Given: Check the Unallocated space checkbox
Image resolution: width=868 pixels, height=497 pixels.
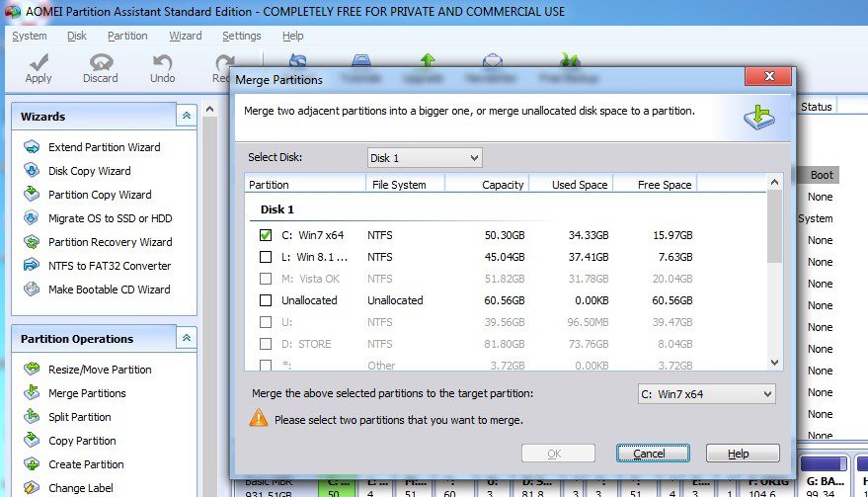Looking at the screenshot, I should pyautogui.click(x=266, y=300).
